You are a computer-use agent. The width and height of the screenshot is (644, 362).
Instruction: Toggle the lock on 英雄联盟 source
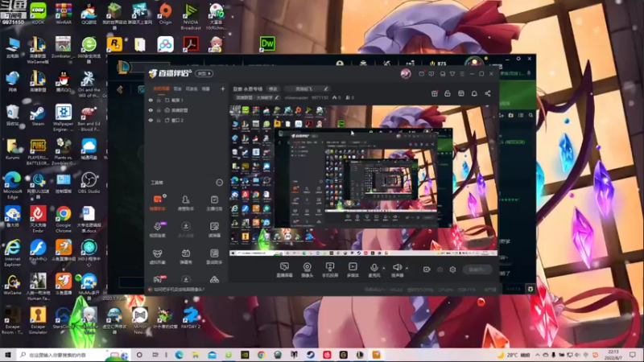[159, 110]
